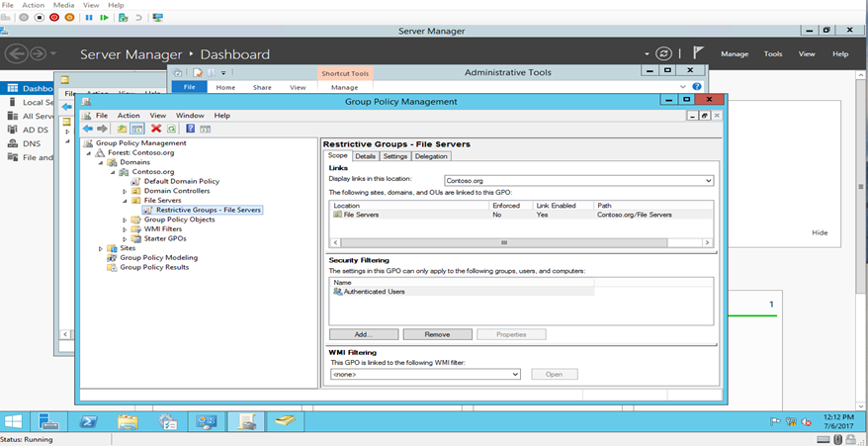The width and height of the screenshot is (868, 446).
Task: Expand the Starter GPOs tree node
Action: coord(125,238)
